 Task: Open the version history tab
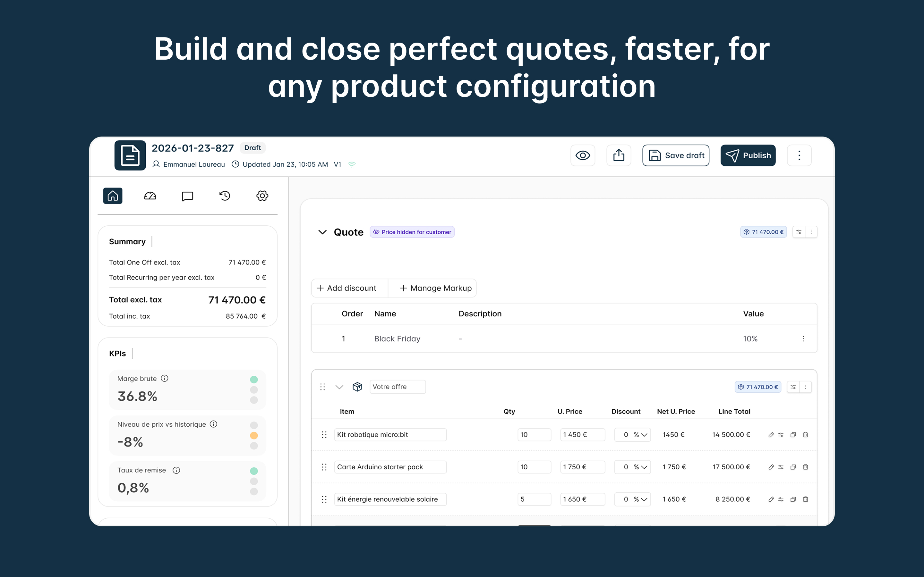pos(225,196)
